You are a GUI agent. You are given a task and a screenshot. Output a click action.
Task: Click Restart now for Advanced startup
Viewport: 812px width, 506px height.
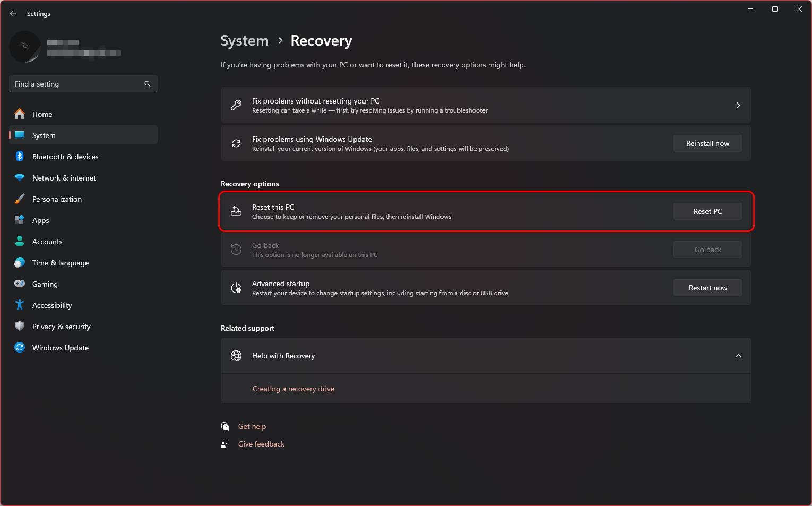coord(707,288)
